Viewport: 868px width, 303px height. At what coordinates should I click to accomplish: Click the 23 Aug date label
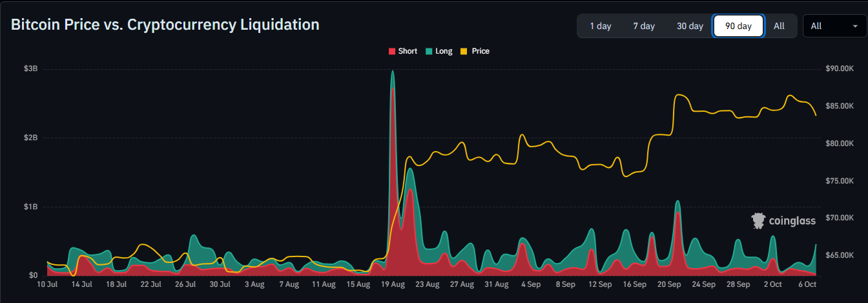428,284
